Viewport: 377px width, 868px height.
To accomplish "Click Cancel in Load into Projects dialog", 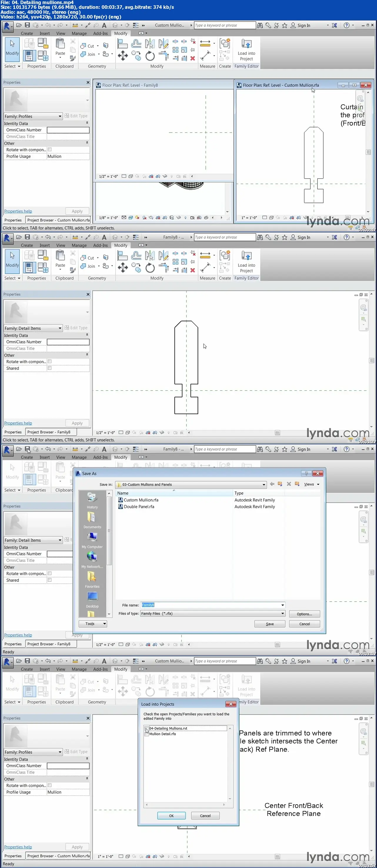I will (x=205, y=815).
